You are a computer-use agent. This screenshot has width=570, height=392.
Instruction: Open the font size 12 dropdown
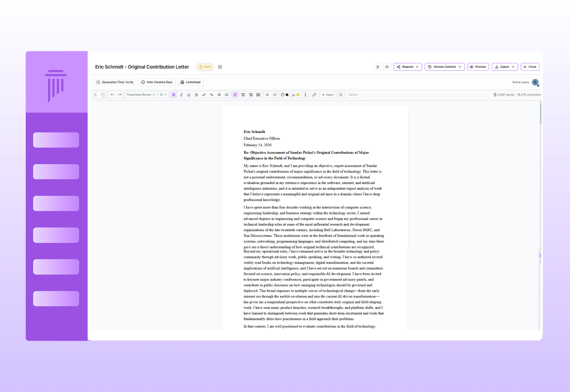pyautogui.click(x=163, y=95)
